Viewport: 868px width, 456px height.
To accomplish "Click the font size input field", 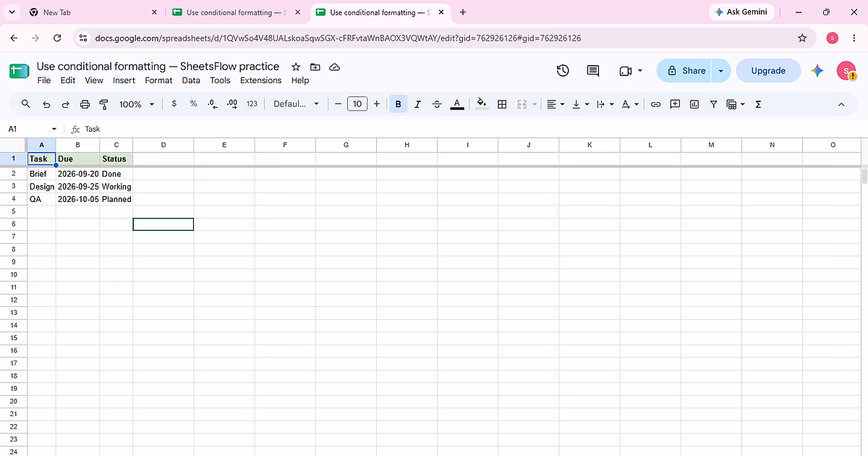I will click(x=357, y=104).
